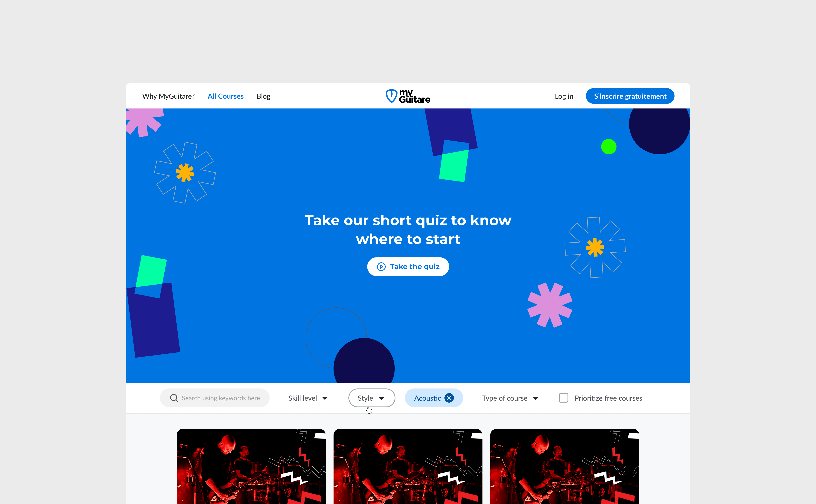
Task: Open the third course card thumbnail
Action: (x=564, y=466)
